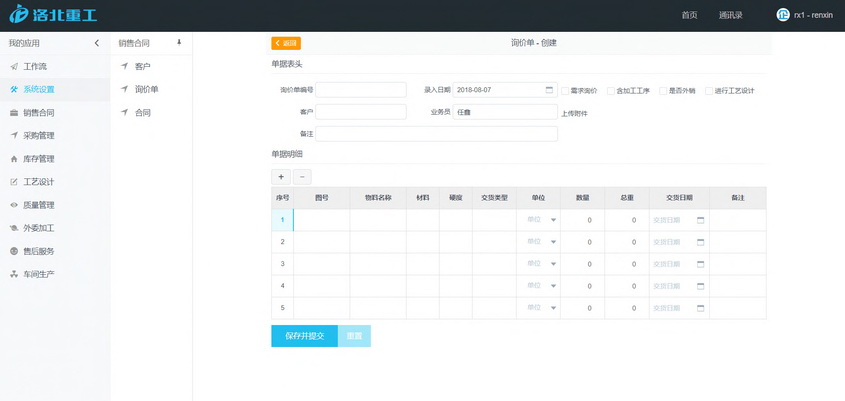Click the 询价单编号 input field
The width and height of the screenshot is (845, 401).
pos(361,90)
